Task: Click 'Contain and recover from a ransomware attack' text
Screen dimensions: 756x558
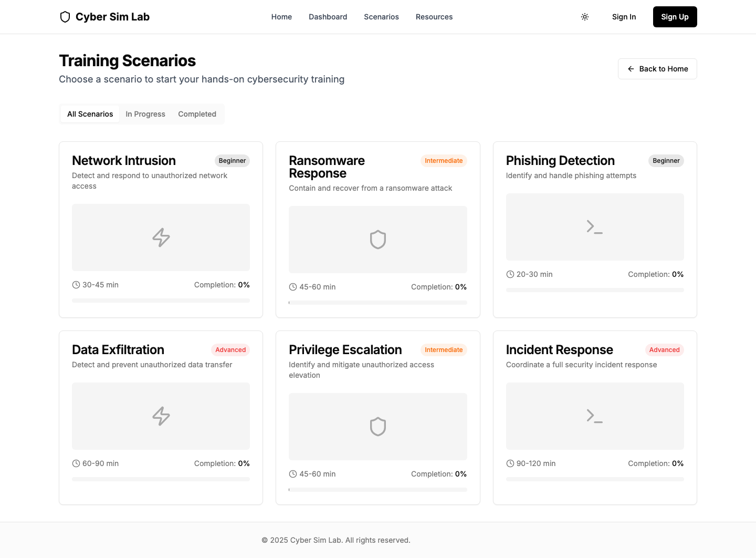Action: 371,188
